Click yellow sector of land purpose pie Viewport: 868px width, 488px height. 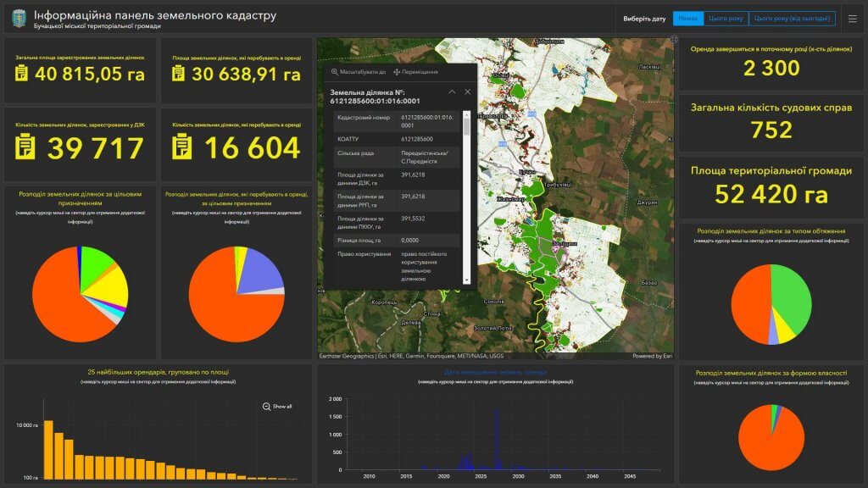111,286
